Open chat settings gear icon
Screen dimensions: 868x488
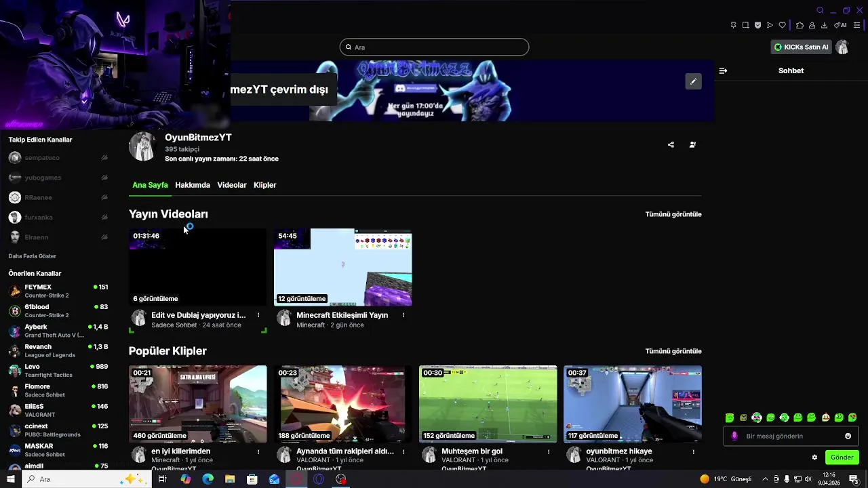(x=814, y=457)
